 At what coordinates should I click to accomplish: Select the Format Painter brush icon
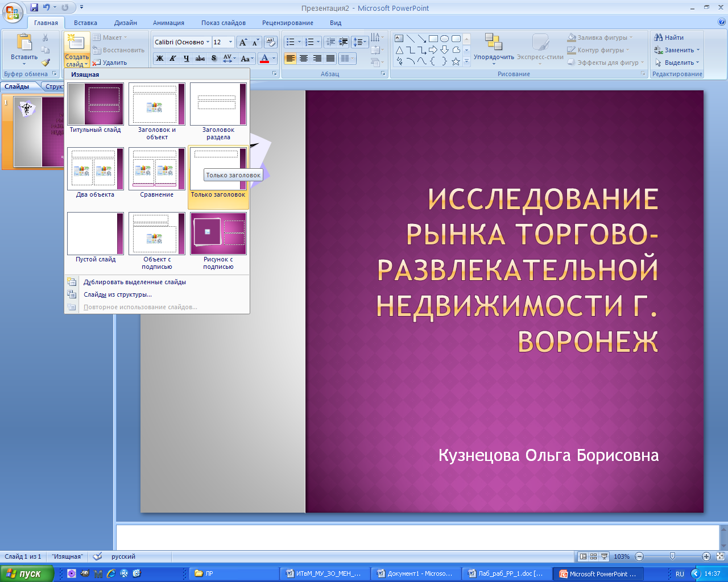click(45, 63)
